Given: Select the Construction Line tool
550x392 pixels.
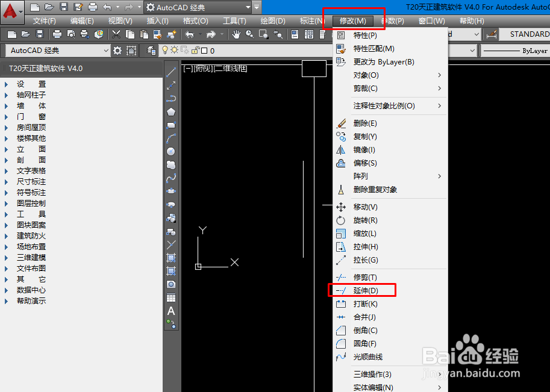Looking at the screenshot, I should point(171,85).
